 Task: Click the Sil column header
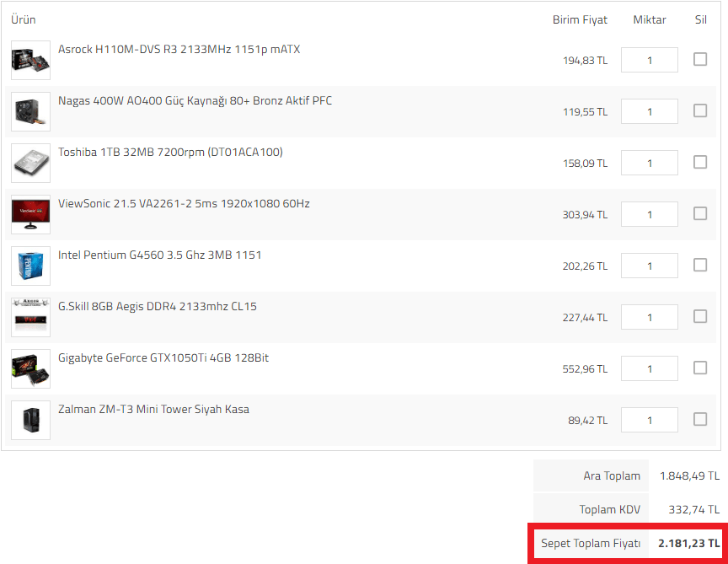(700, 19)
